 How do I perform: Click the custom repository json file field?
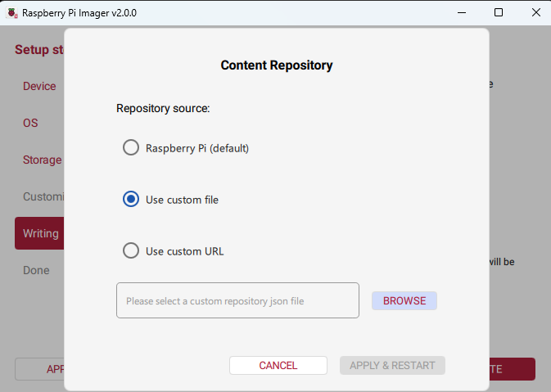point(237,300)
